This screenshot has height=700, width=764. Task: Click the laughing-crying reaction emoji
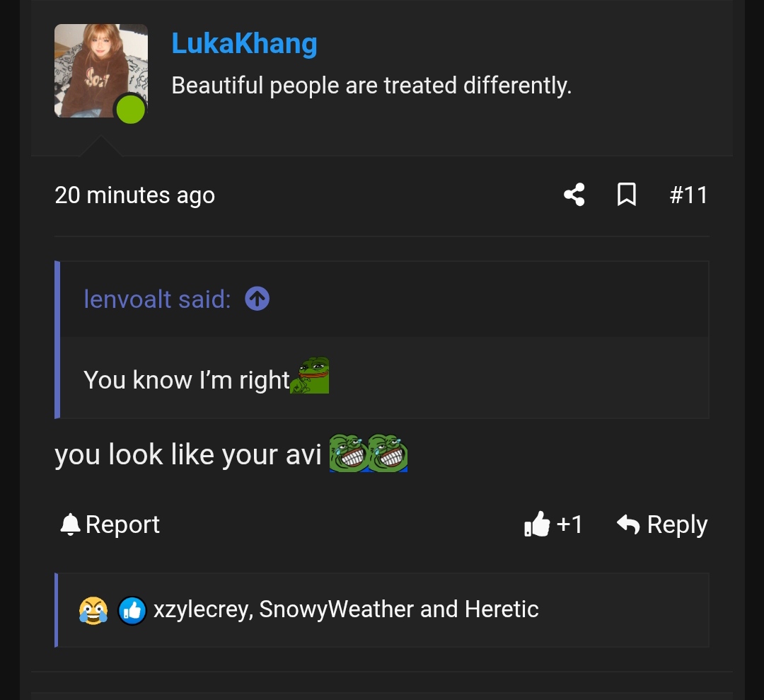click(x=93, y=609)
